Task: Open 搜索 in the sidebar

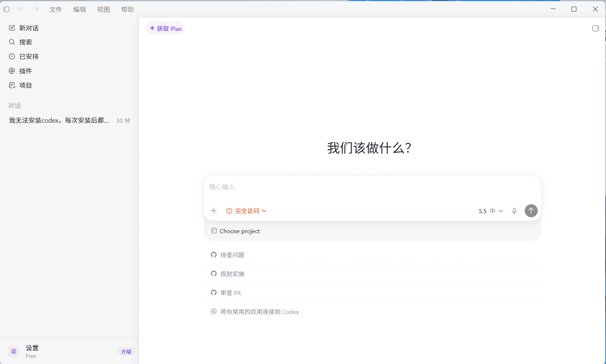Action: [69, 42]
